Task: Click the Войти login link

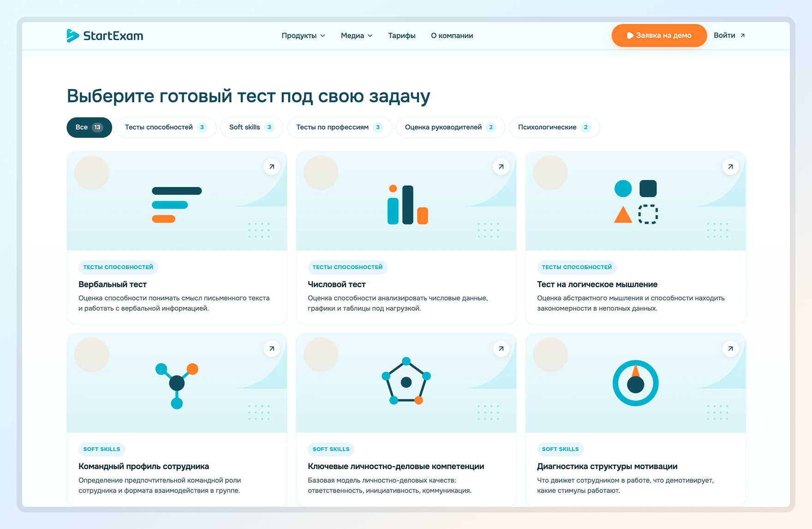Action: coord(729,36)
